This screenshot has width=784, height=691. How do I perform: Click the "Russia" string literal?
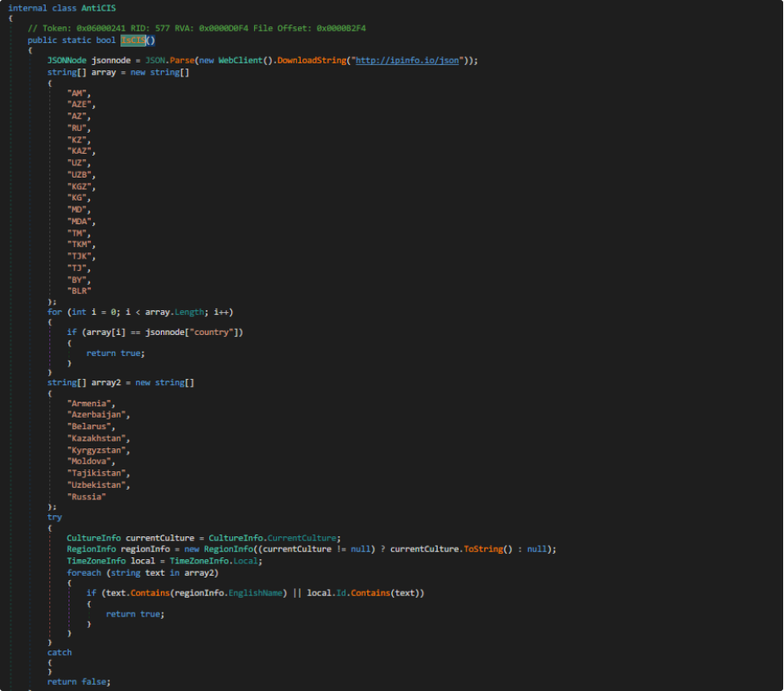[x=86, y=497]
